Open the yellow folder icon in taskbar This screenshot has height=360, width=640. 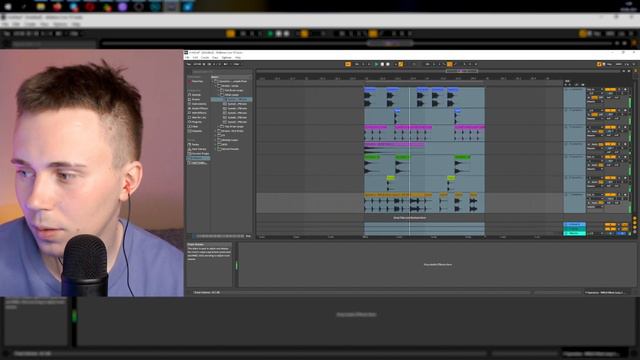point(40,7)
